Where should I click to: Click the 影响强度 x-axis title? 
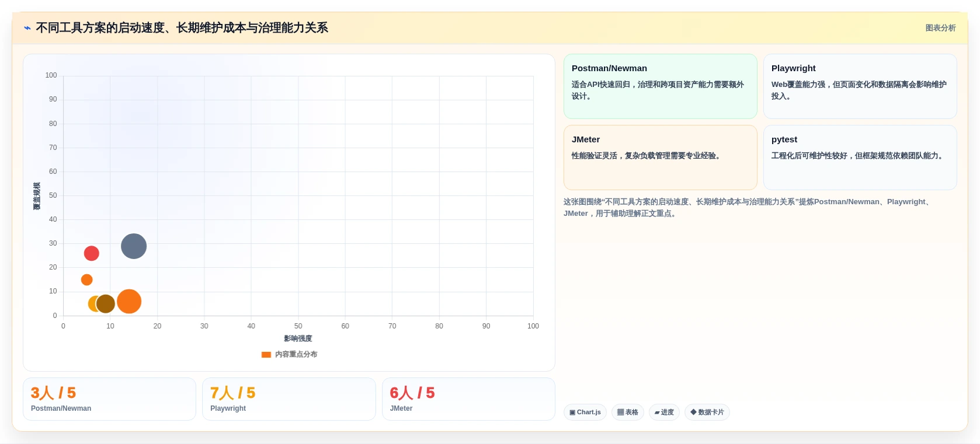point(298,338)
